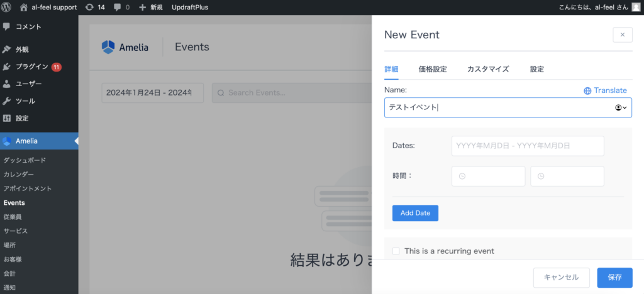This screenshot has height=294, width=644.
Task: Click the user avatar icon at top right
Action: 635,8
